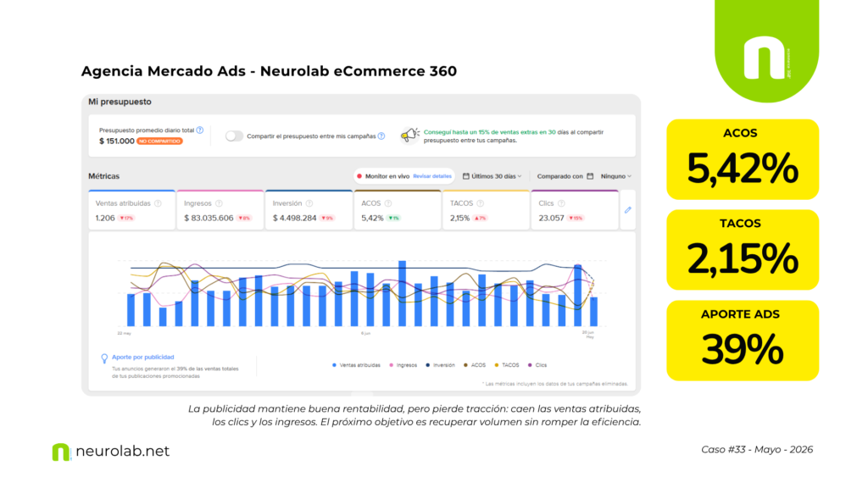This screenshot has width=868, height=488.
Task: Toggle Inversión series in chart legend
Action: (x=440, y=365)
